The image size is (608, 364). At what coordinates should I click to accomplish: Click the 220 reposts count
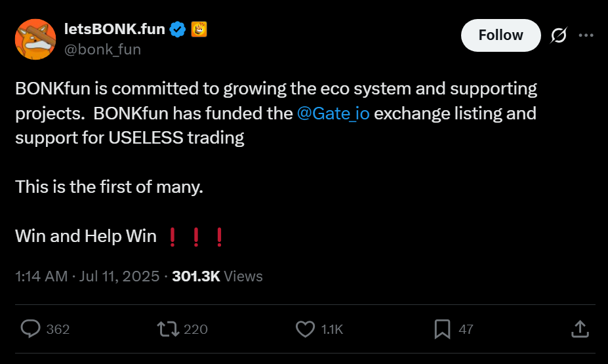(x=195, y=329)
